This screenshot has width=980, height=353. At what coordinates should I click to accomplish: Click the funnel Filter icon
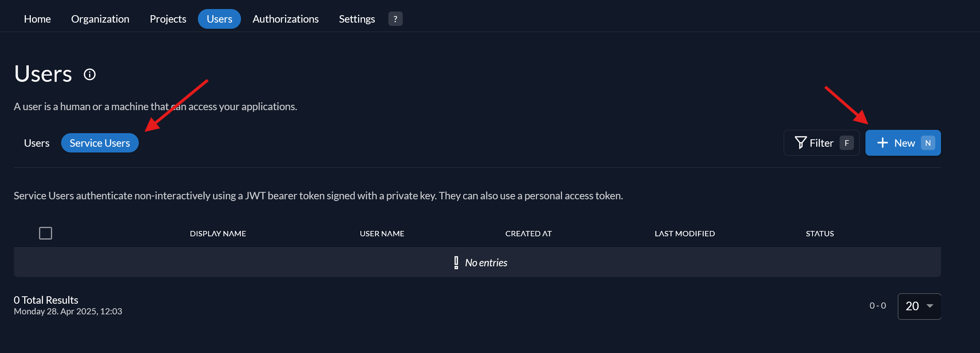(800, 143)
